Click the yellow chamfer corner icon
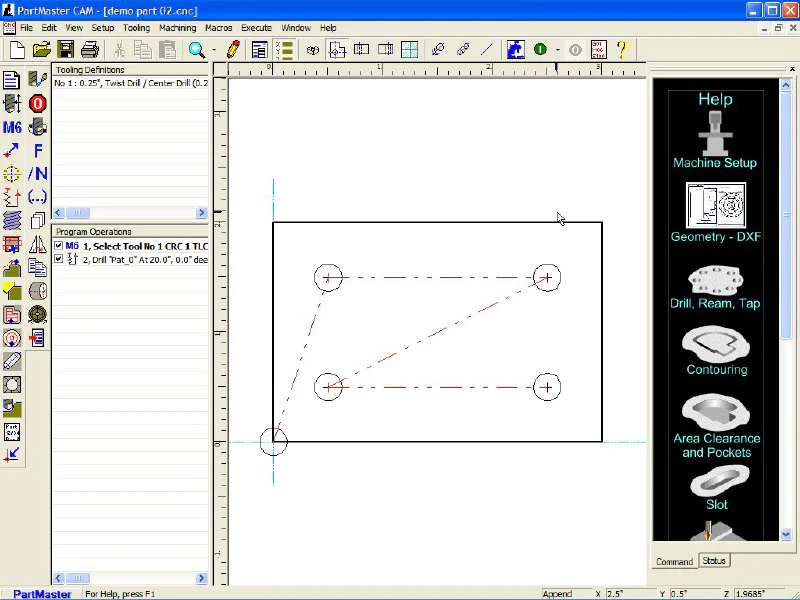Viewport: 800px width, 600px height. [x=12, y=291]
